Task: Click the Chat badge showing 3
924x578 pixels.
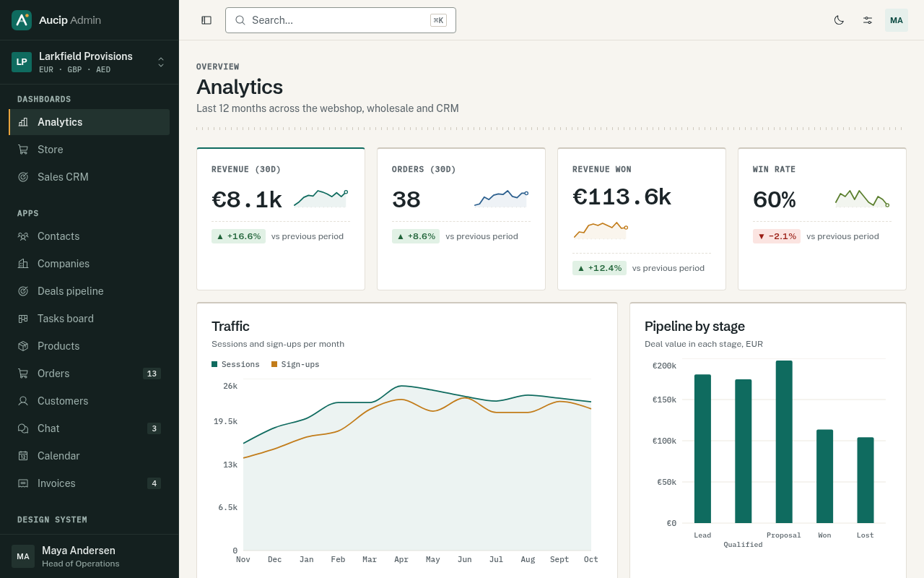Action: tap(154, 428)
